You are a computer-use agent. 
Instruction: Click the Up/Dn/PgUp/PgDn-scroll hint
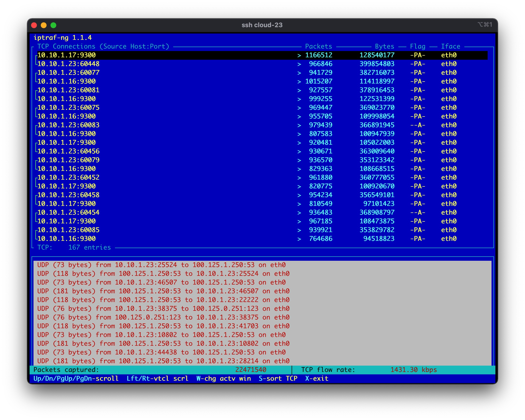[x=76, y=378]
